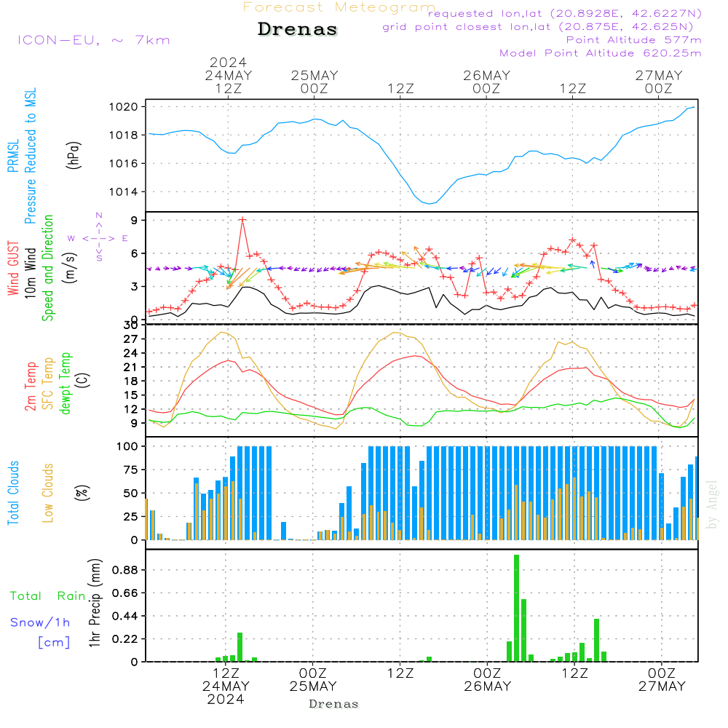Image resolution: width=728 pixels, height=728 pixels.
Task: Click the 'Total Rain' legend label
Action: coord(48,596)
